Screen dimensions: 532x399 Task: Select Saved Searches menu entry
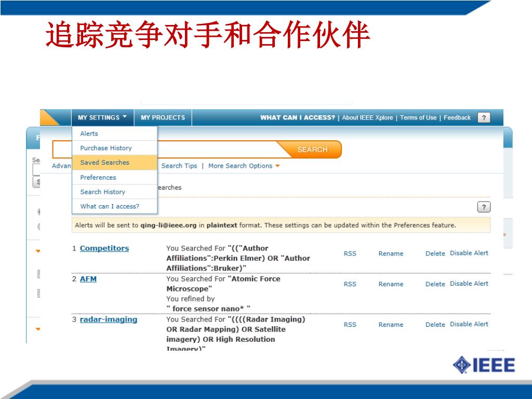click(115, 163)
